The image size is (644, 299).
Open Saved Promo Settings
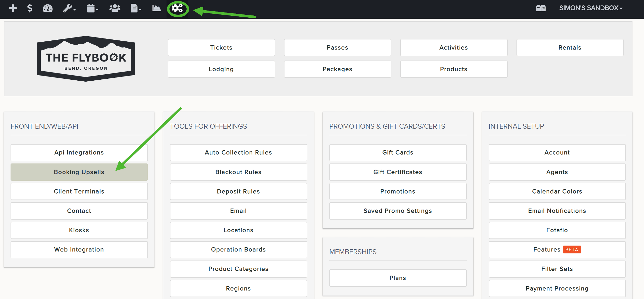coord(398,211)
